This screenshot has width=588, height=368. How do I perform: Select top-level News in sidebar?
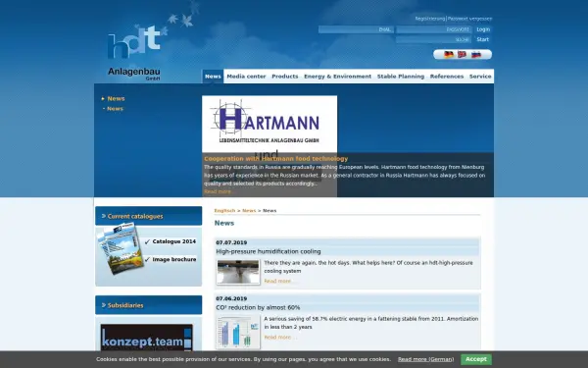116,99
